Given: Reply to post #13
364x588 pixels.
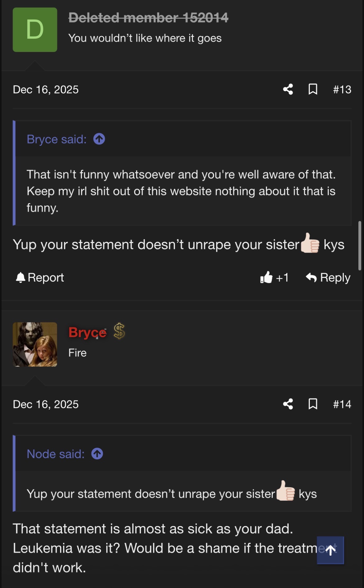Looking at the screenshot, I should coord(328,277).
